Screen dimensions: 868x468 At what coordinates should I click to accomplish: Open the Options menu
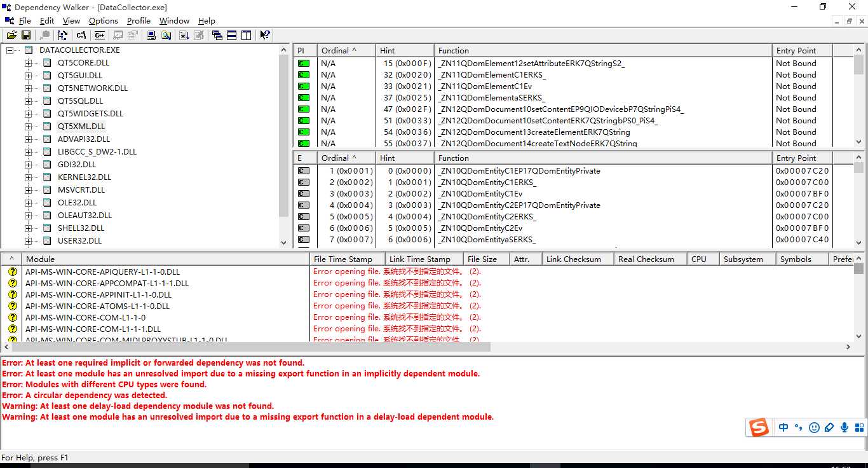[104, 21]
